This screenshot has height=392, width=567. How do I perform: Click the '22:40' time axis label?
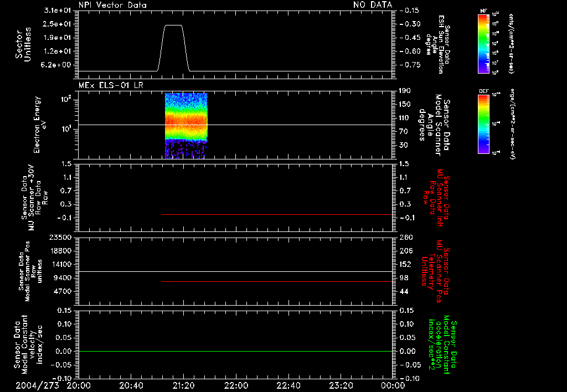click(x=288, y=385)
